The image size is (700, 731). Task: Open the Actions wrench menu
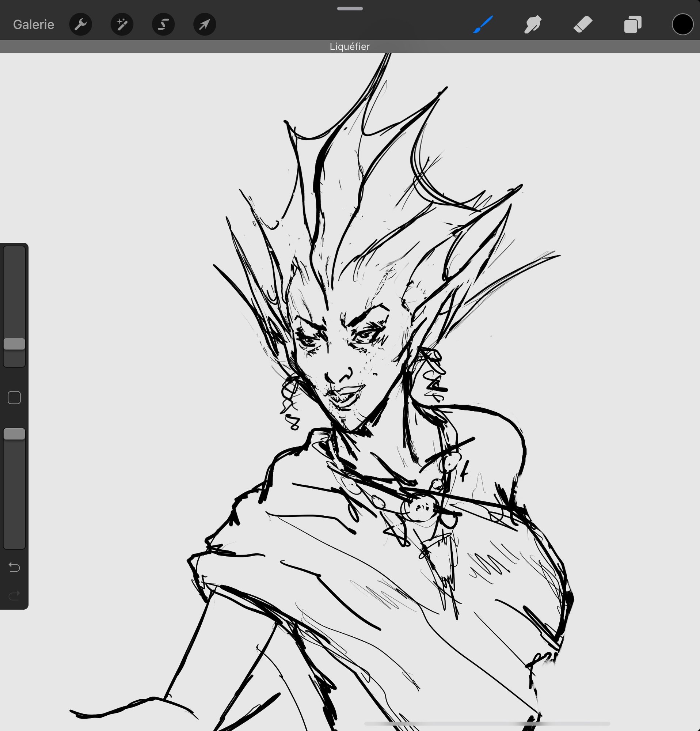[80, 24]
